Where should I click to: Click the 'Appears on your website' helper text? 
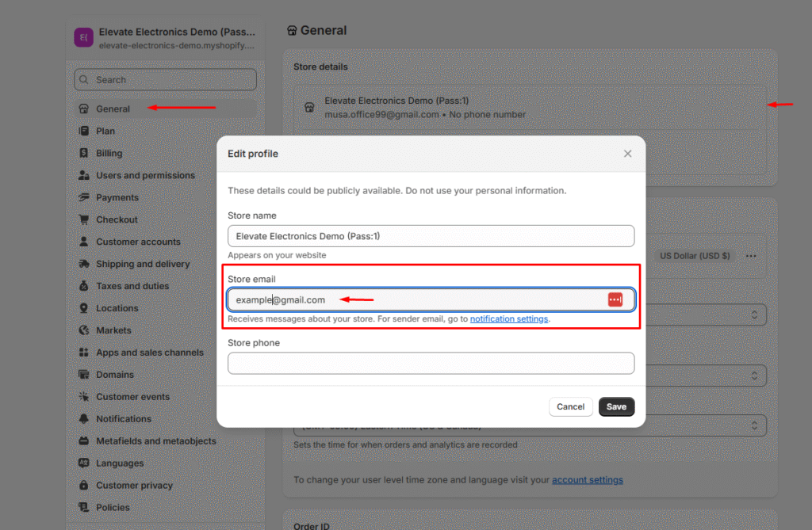(277, 255)
